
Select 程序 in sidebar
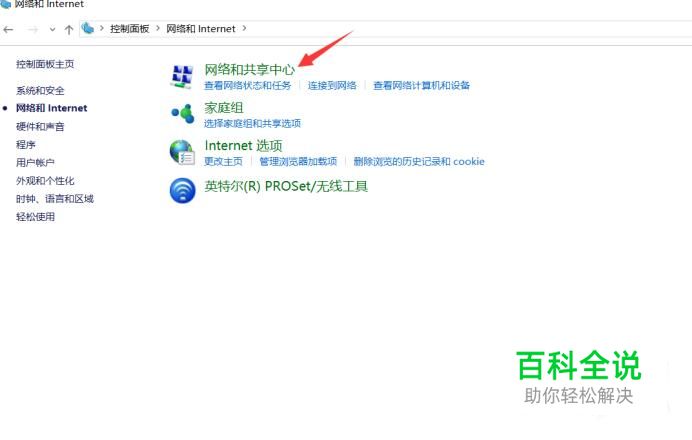(26, 145)
